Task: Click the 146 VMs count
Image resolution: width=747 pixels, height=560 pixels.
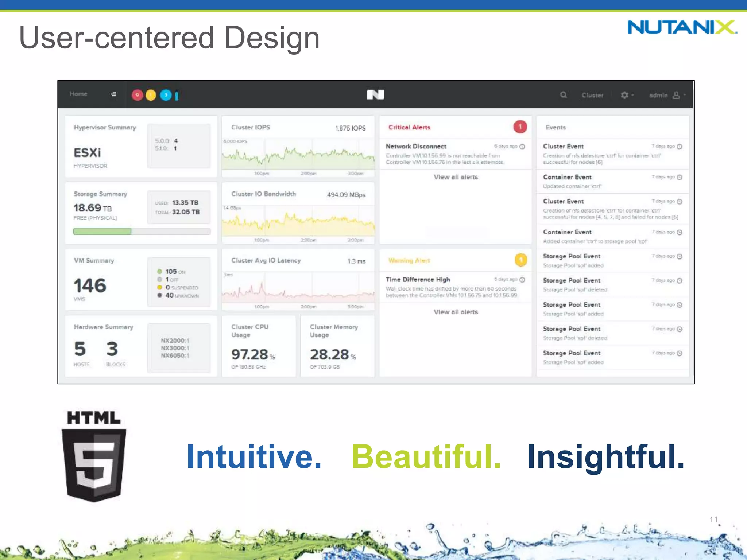Action: (90, 285)
